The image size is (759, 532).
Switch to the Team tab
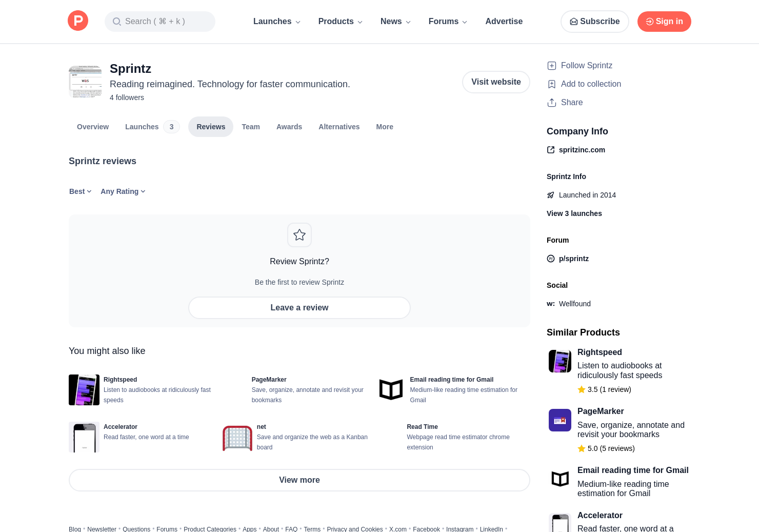(251, 127)
